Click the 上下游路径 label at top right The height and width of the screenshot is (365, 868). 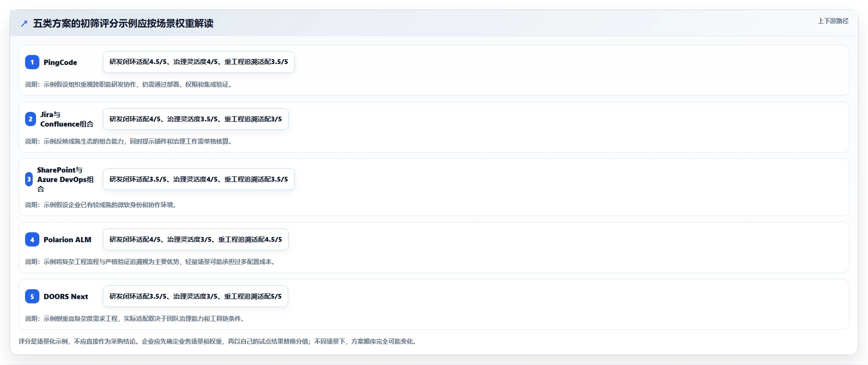pos(833,21)
